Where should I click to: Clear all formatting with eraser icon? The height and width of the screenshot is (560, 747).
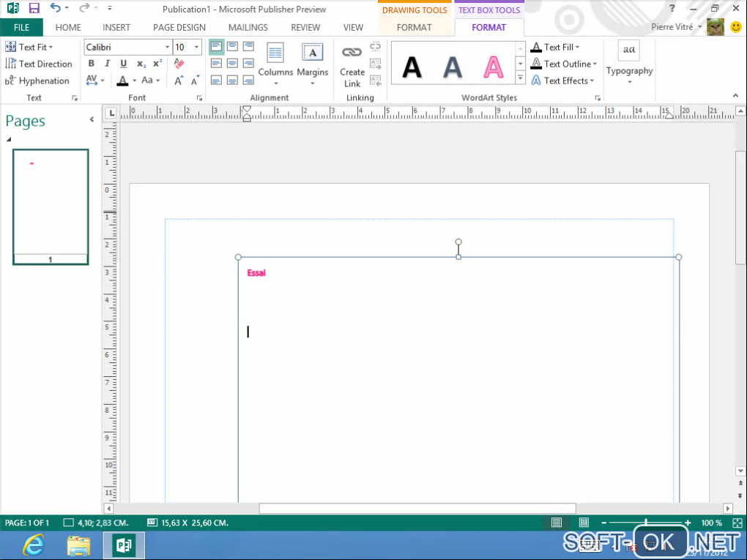[x=179, y=64]
